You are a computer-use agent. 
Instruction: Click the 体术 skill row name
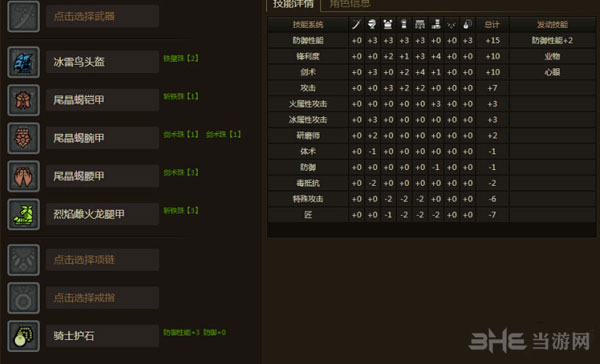(308, 152)
